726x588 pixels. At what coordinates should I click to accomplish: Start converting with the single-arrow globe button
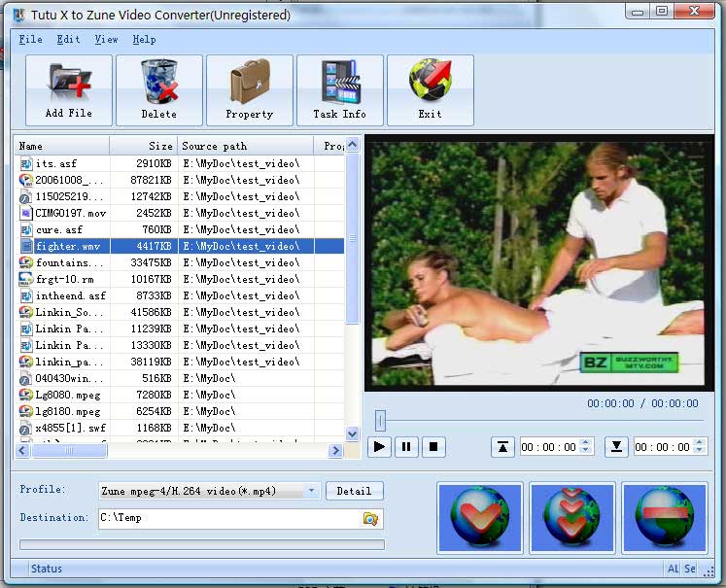[480, 518]
